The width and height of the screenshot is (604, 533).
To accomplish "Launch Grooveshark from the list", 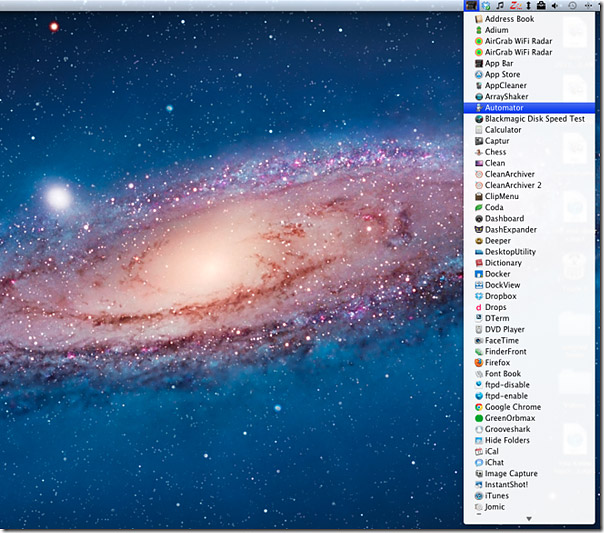I will coord(529,429).
